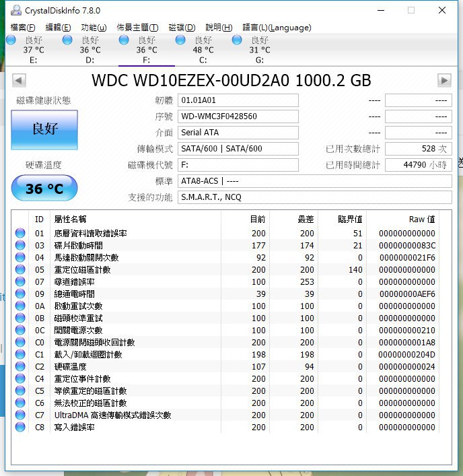Viewport: 463px width, 476px height.
Task: Click the 36 °C temperature indicator
Action: click(44, 189)
